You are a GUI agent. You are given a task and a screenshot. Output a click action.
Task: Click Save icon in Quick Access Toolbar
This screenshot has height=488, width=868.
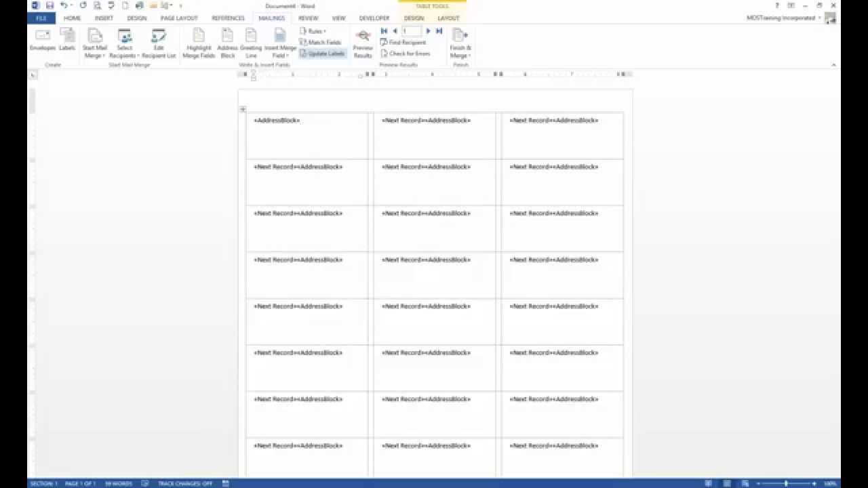click(x=50, y=5)
